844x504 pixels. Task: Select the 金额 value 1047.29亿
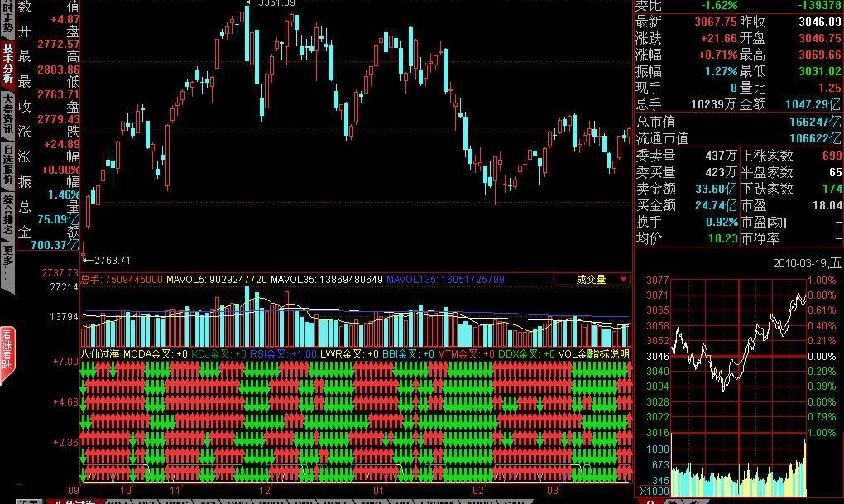click(x=813, y=104)
